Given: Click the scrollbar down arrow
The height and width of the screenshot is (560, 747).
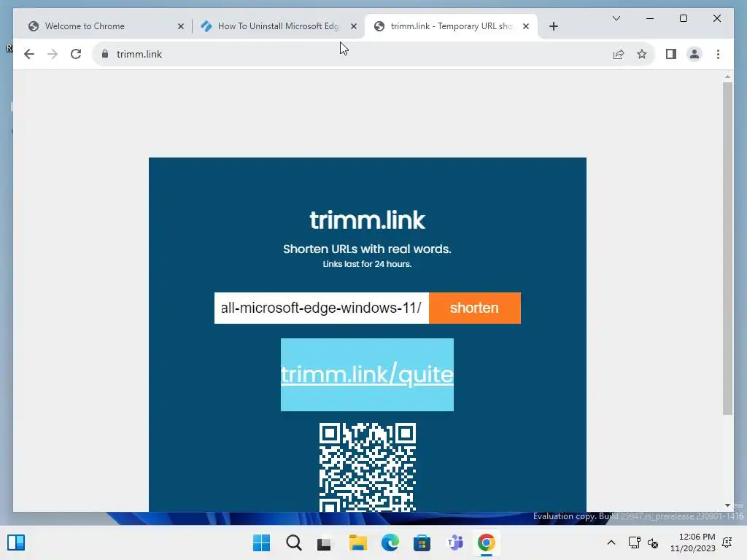Looking at the screenshot, I should coord(727,505).
